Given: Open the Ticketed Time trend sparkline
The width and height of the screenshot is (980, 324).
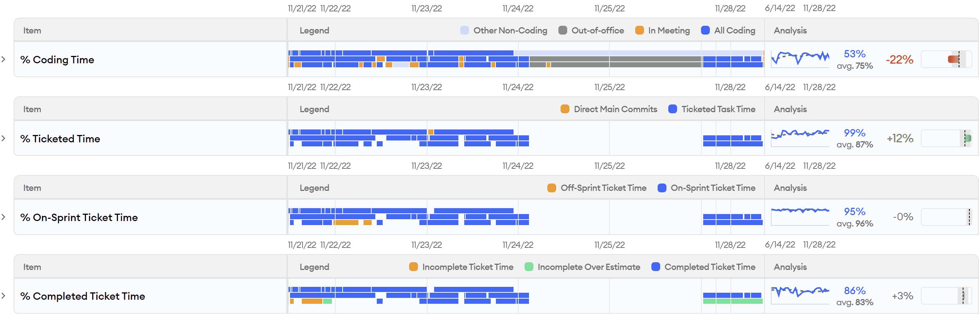Looking at the screenshot, I should click(x=800, y=138).
